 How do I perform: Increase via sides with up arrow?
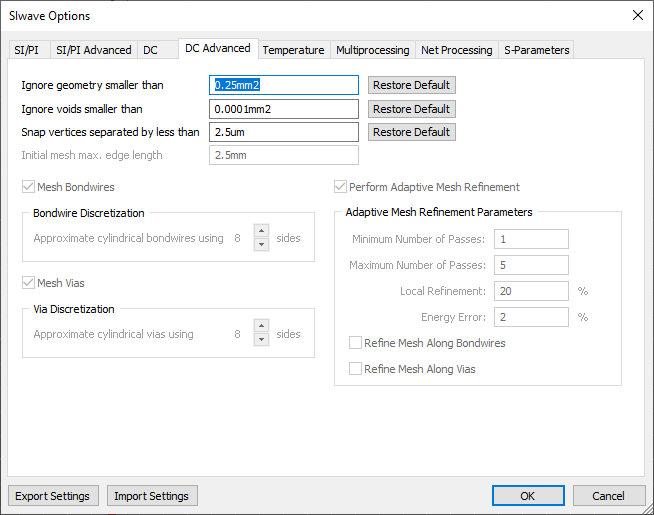262,326
